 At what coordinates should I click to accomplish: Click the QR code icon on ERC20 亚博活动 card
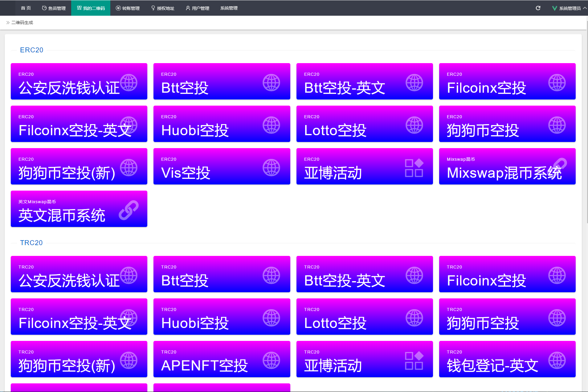pyautogui.click(x=414, y=167)
